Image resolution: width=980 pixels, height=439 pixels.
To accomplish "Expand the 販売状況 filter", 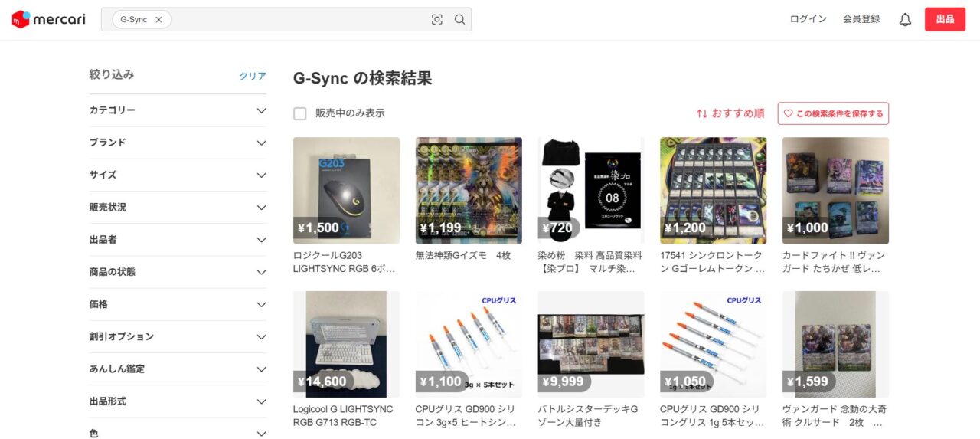I will point(178,208).
